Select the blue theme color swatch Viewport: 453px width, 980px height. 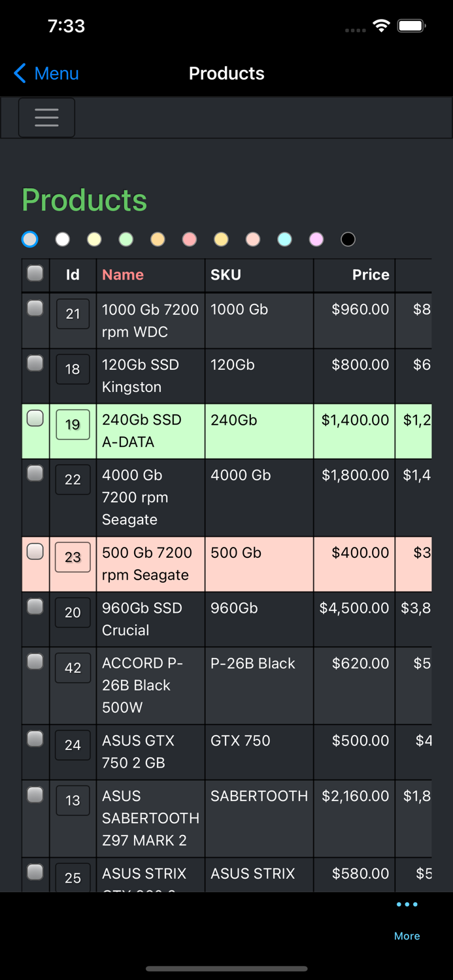[29, 239]
